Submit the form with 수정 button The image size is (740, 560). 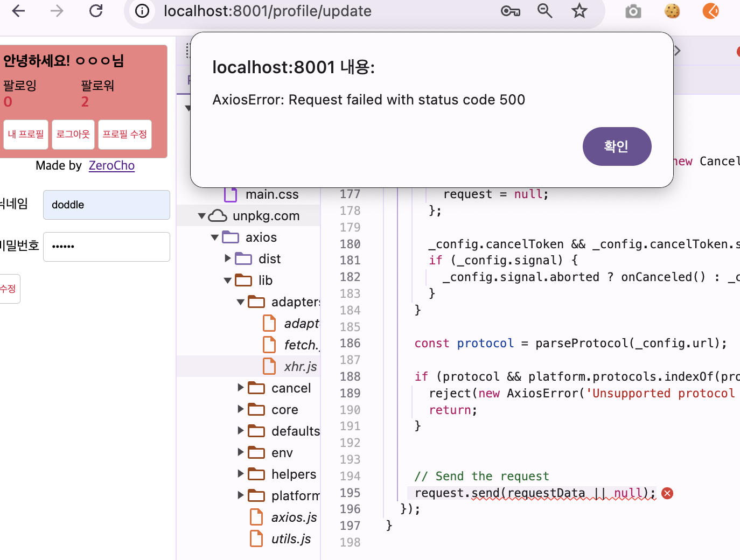pos(9,289)
